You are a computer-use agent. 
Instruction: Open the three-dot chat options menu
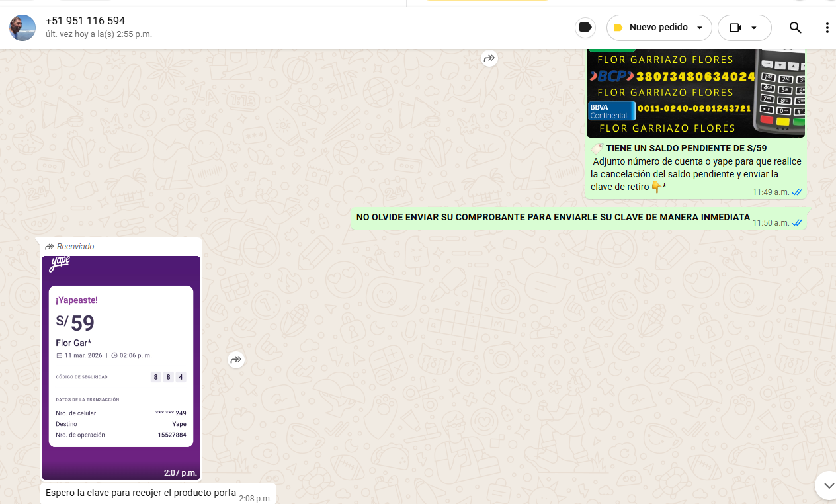(827, 28)
